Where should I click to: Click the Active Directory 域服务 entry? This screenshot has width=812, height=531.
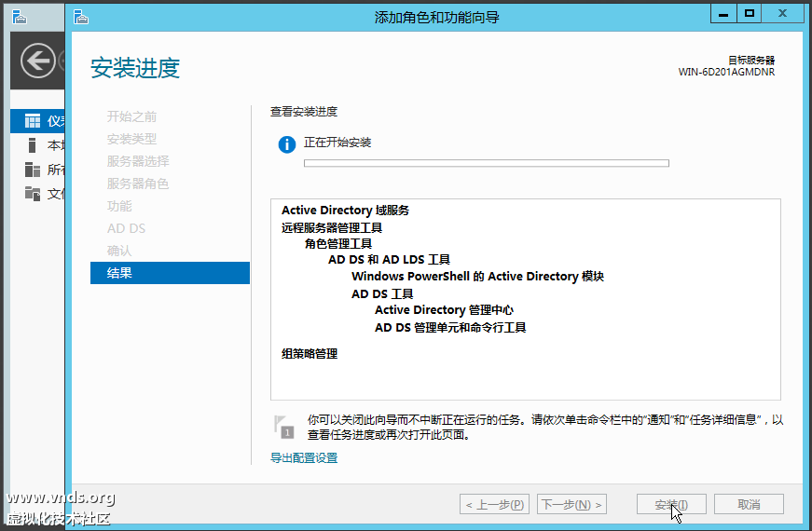346,211
